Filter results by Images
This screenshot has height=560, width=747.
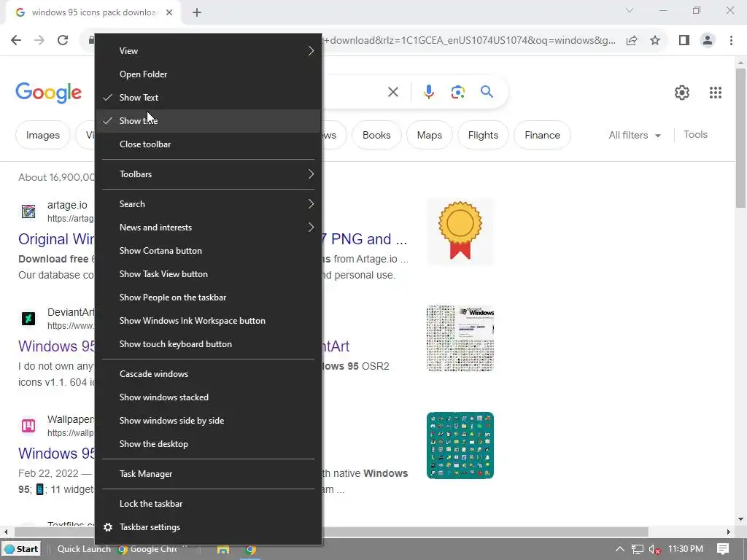(43, 135)
